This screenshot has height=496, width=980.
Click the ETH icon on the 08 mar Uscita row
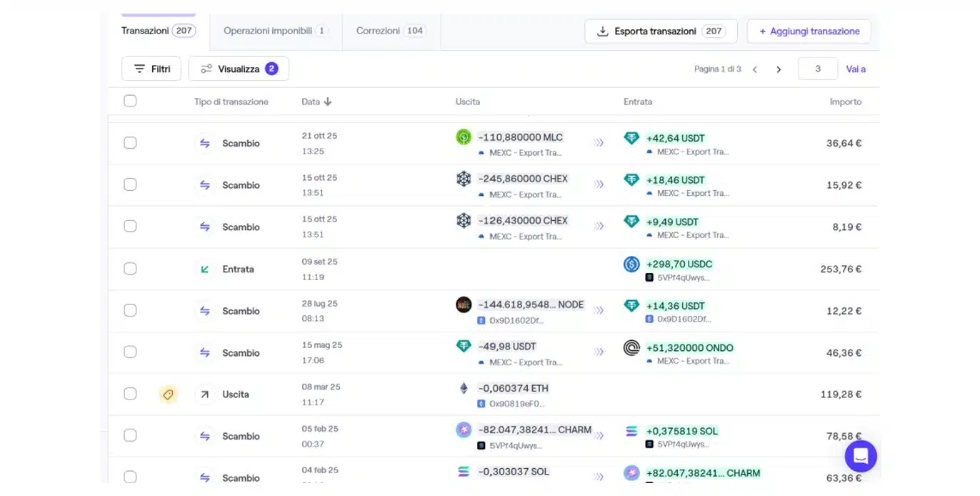464,388
